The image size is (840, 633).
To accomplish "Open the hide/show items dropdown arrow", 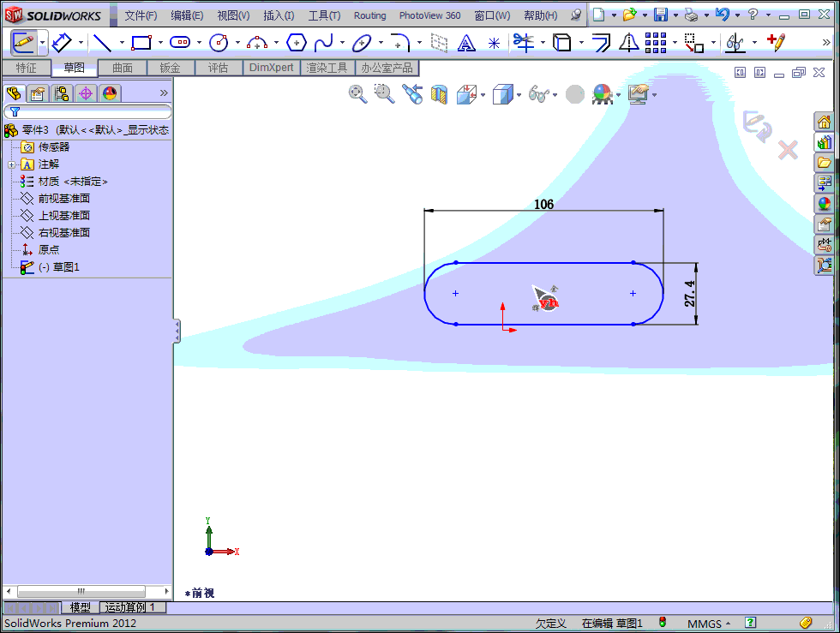I will (555, 95).
